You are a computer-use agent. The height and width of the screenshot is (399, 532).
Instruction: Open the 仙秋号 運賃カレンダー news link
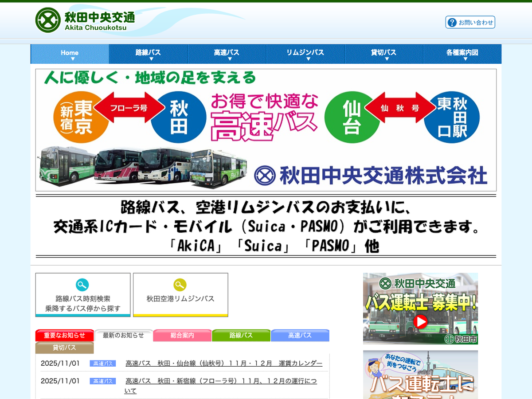(224, 364)
